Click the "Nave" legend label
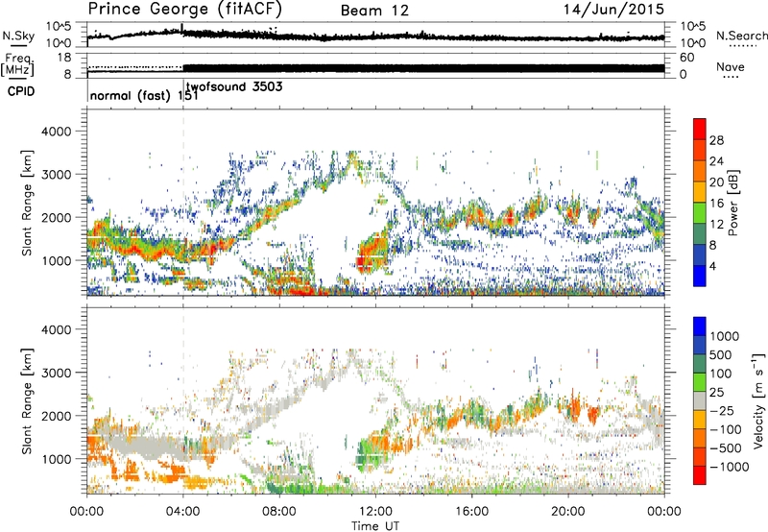Screen dimensions: 768x532 coord(731,66)
